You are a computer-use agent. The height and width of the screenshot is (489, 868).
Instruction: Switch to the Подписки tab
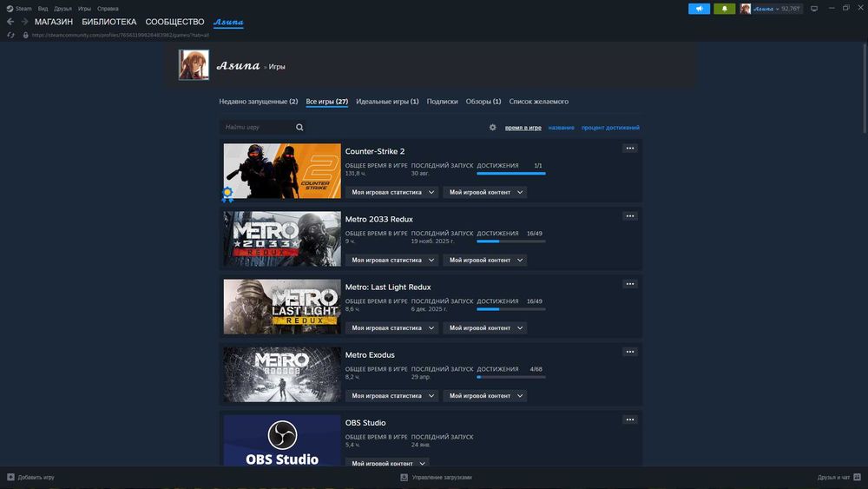442,102
